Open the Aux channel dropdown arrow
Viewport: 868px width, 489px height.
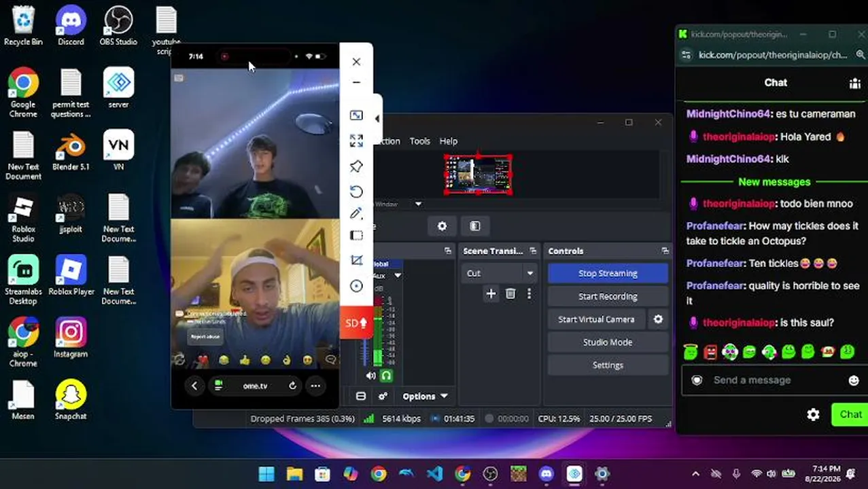pyautogui.click(x=398, y=275)
